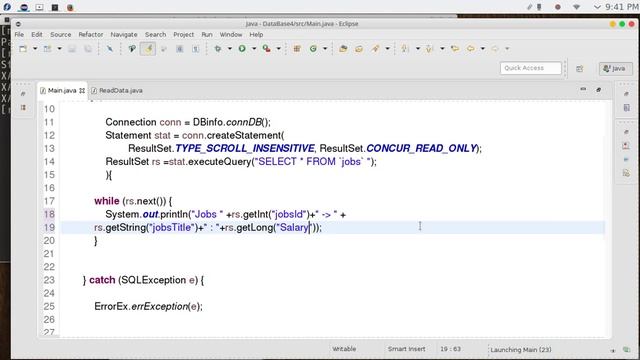
Task: Click the Smart Insert status entry
Action: [407, 349]
